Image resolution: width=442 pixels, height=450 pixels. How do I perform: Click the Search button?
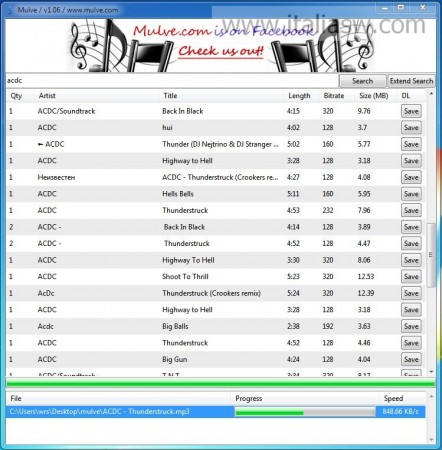point(362,81)
